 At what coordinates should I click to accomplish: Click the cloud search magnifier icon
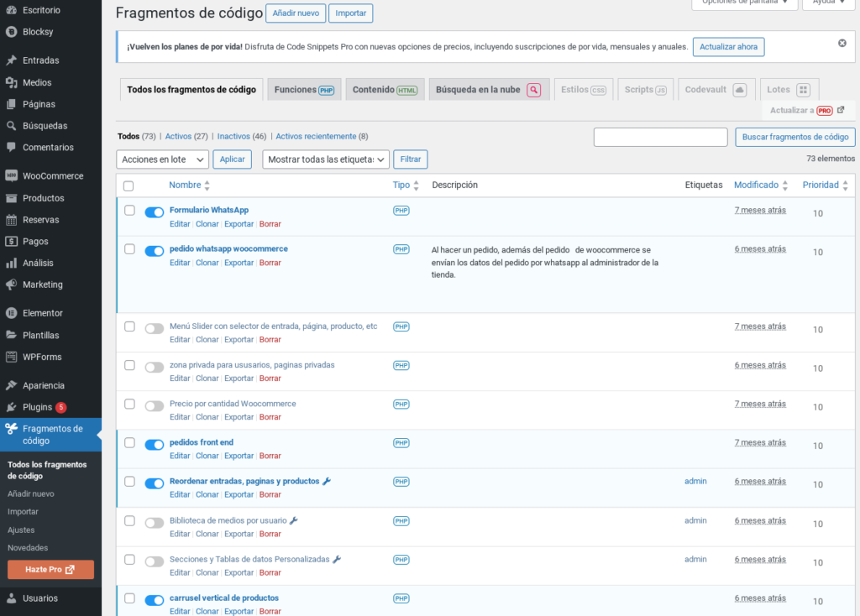[533, 90]
